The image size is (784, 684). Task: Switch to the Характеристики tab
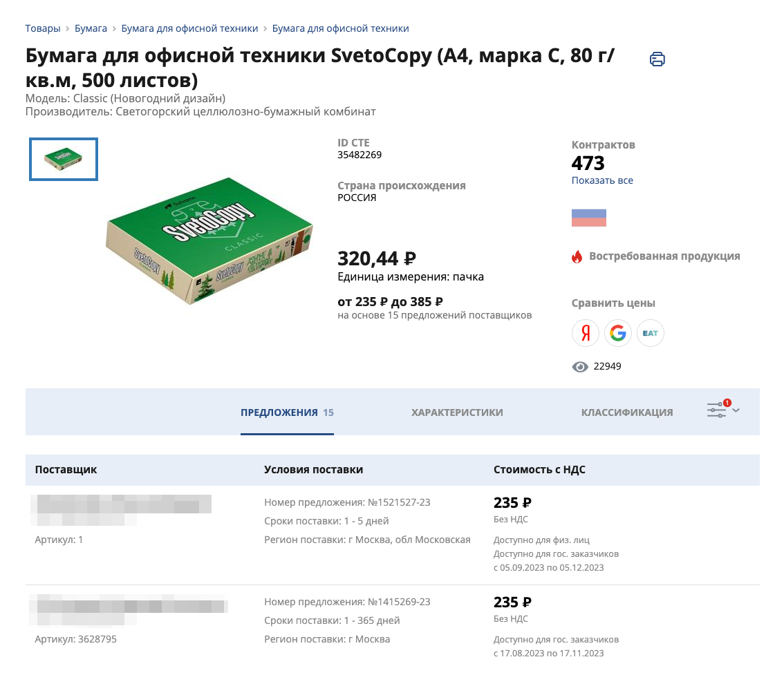457,412
